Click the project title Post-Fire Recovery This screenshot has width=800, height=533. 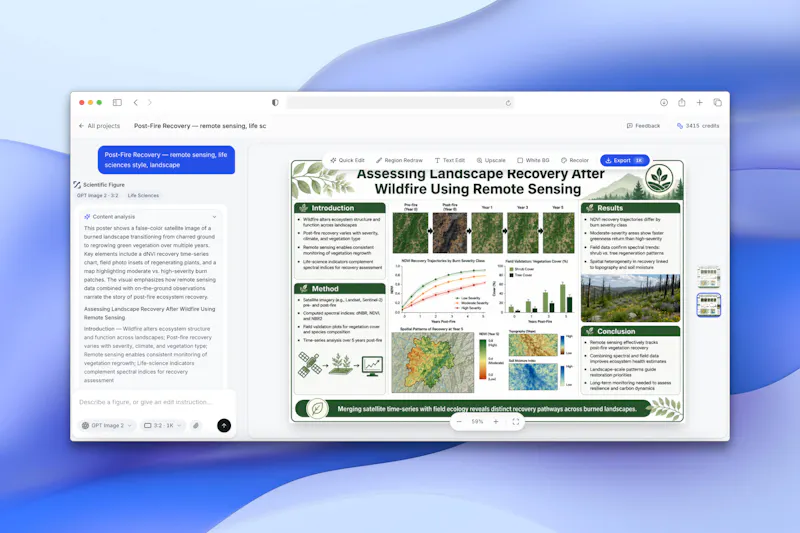[200, 126]
